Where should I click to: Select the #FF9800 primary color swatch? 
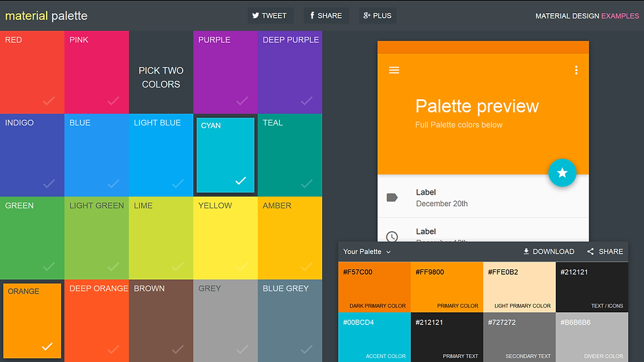pyautogui.click(x=447, y=287)
